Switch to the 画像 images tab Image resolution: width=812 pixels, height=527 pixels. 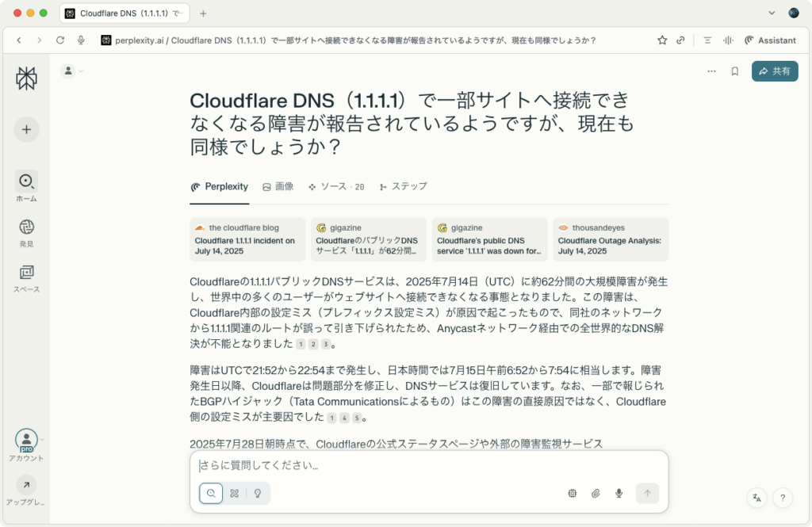278,187
